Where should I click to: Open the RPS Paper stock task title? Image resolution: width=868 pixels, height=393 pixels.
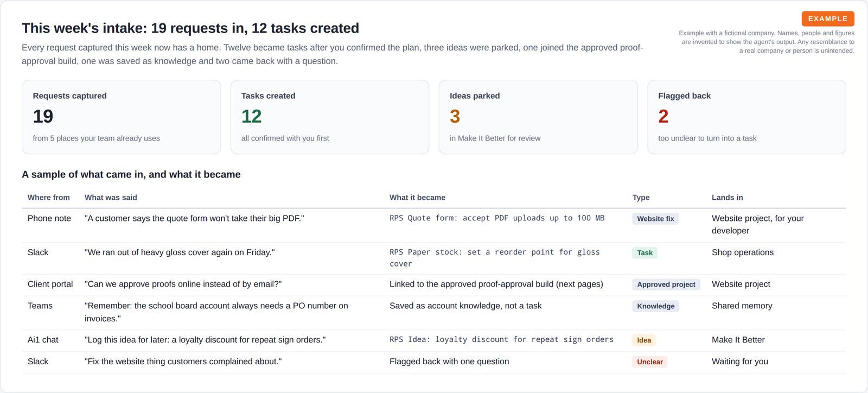pyautogui.click(x=495, y=258)
